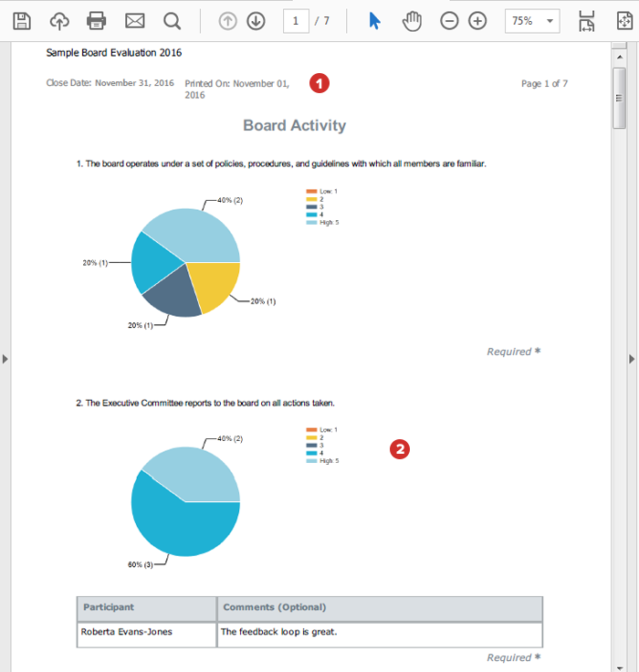
Task: Zoom in with the plus button
Action: tap(477, 20)
